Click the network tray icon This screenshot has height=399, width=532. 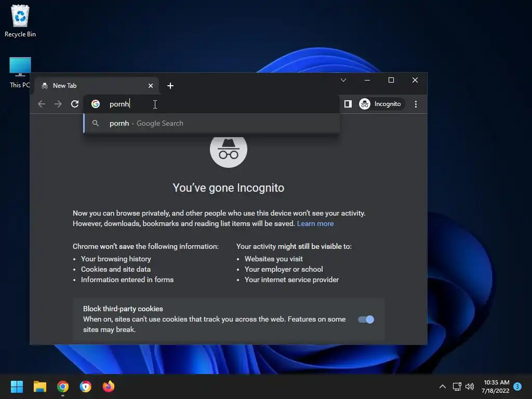(457, 387)
